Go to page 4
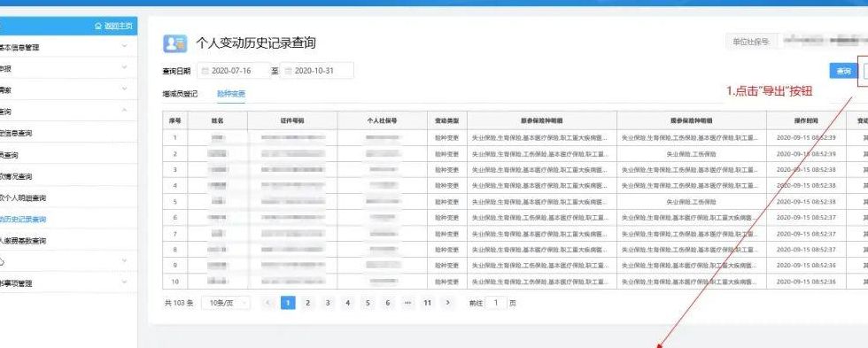 [x=347, y=303]
